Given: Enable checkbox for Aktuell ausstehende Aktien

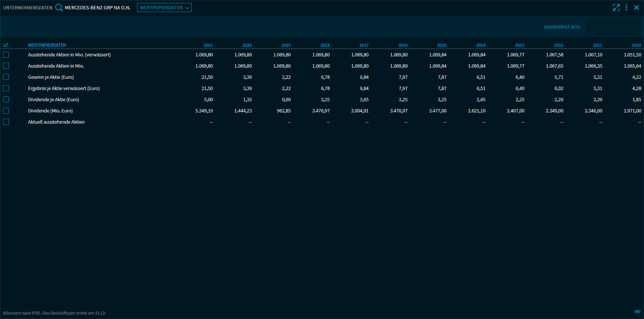Looking at the screenshot, I should coord(6,122).
